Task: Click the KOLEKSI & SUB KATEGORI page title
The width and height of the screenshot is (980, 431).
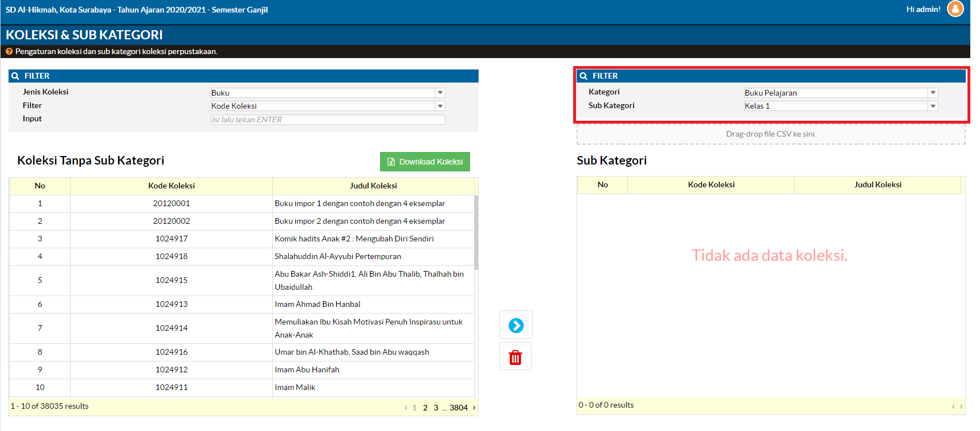Action: [84, 35]
